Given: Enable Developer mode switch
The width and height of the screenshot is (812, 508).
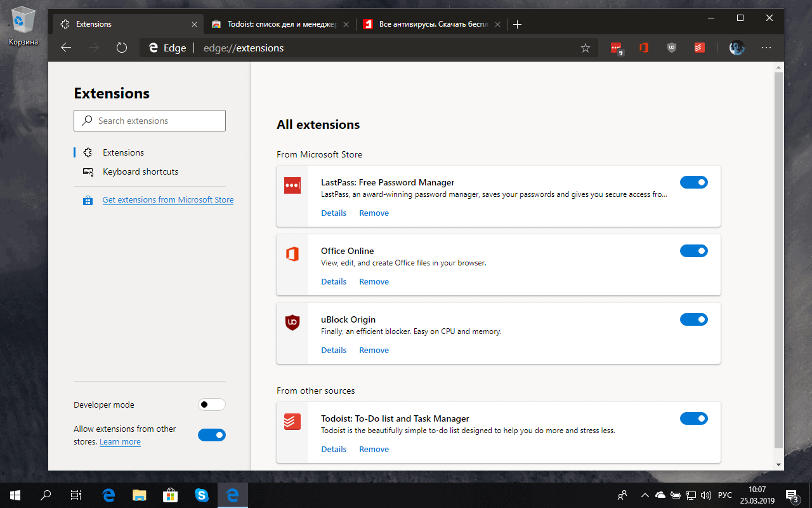Looking at the screenshot, I should [212, 404].
